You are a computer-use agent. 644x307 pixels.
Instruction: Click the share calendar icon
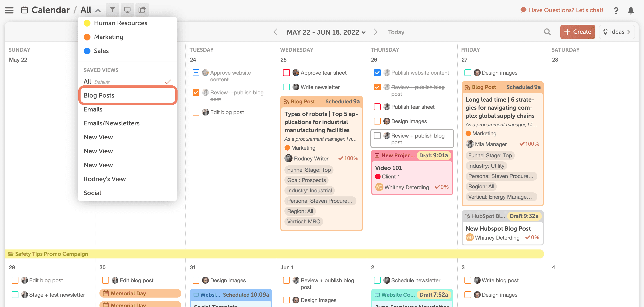142,10
